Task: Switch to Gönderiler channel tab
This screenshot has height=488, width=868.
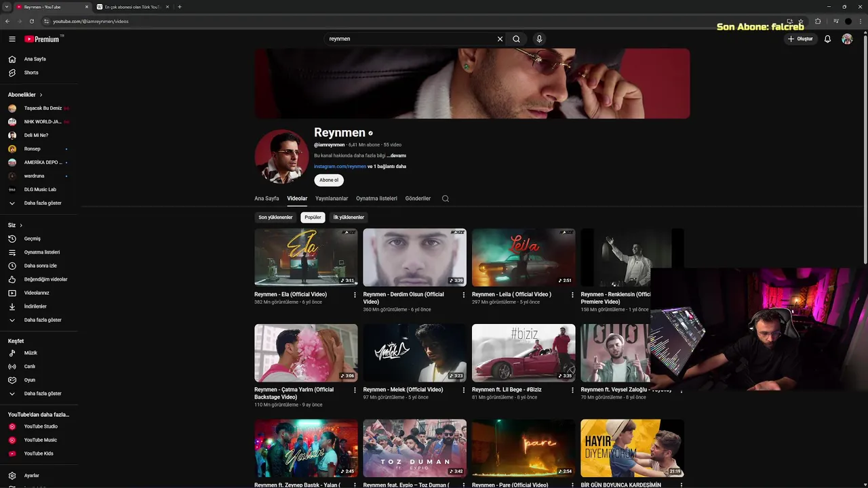Action: click(418, 199)
